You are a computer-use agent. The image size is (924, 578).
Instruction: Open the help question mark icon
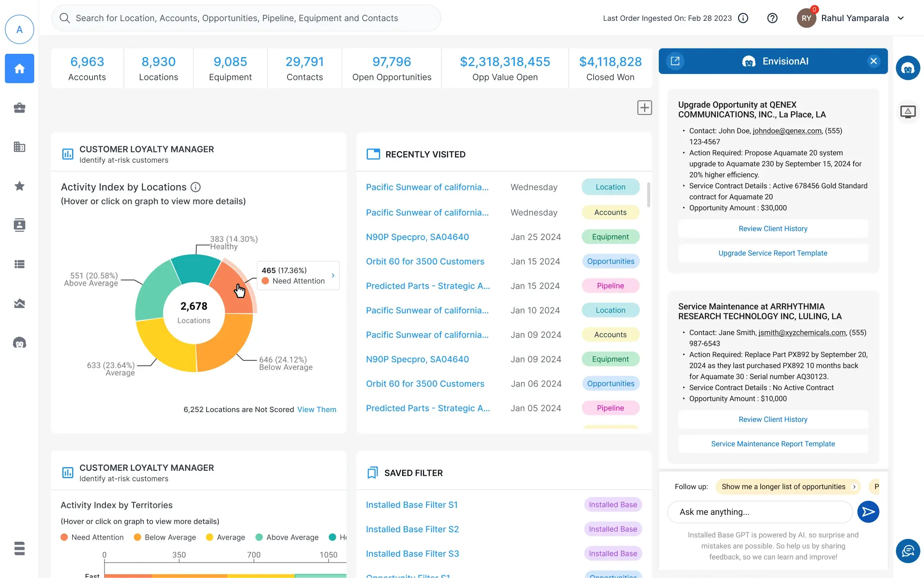pyautogui.click(x=772, y=18)
